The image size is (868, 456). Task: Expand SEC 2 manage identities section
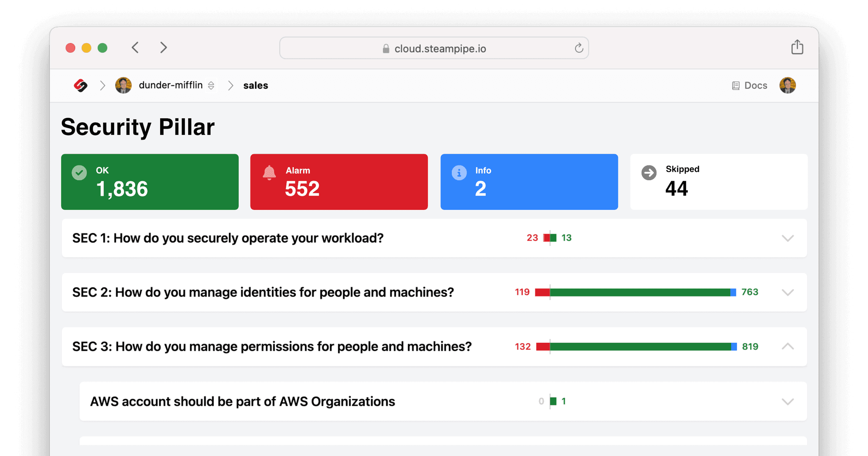[788, 292]
